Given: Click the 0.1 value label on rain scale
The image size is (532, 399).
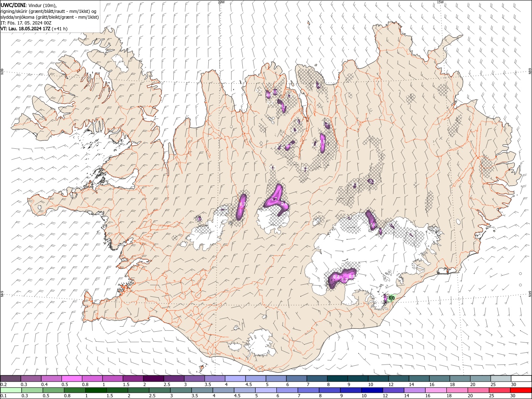Looking at the screenshot, I should point(3,396).
